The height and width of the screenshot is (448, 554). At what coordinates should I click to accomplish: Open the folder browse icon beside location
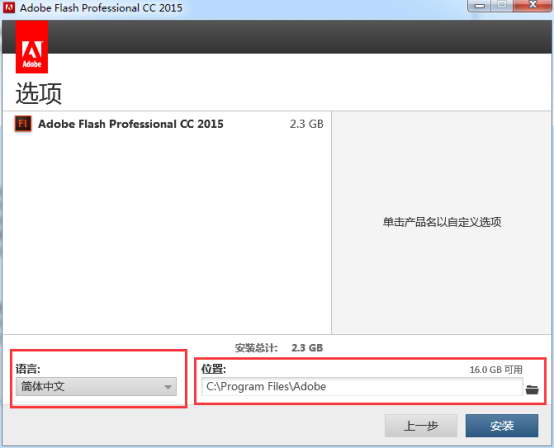532,389
